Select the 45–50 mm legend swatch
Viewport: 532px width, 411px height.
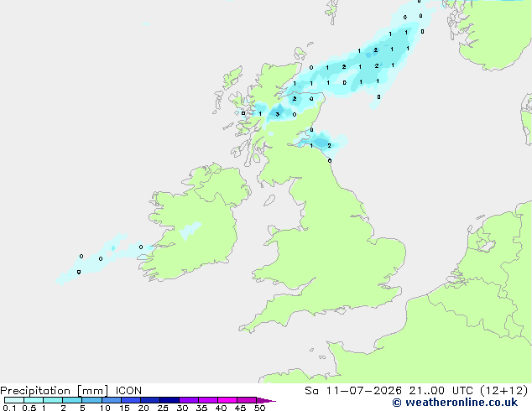[247, 400]
